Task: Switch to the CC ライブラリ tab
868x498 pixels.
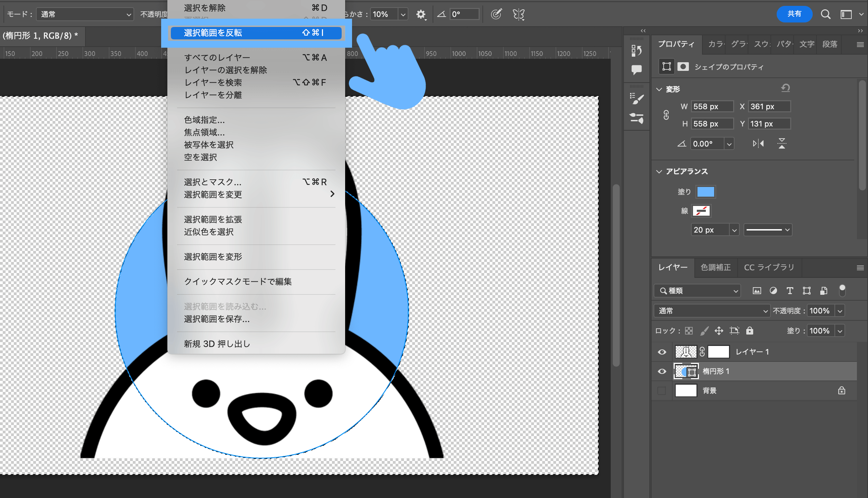Action: pos(769,267)
